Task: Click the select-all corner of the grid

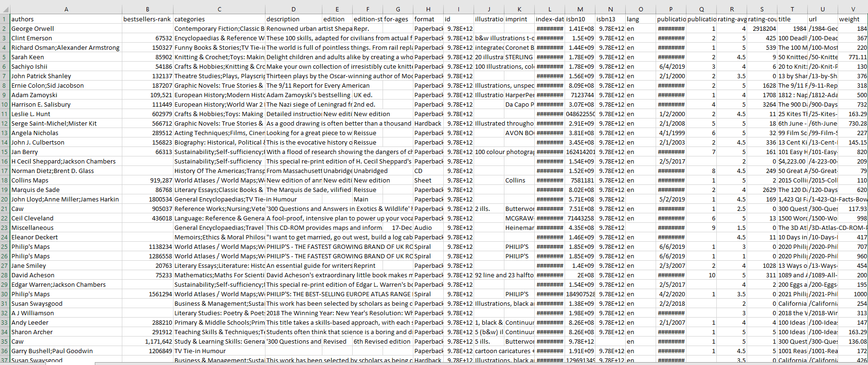Action: (5, 9)
